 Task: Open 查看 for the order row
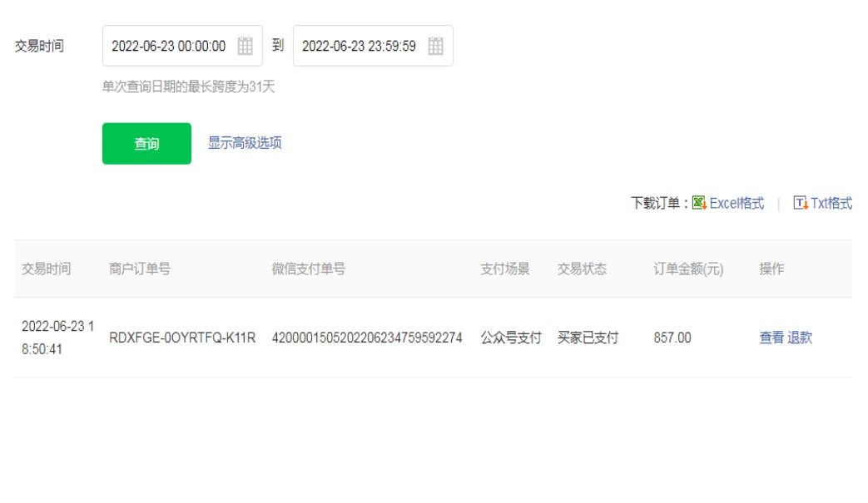(x=771, y=338)
